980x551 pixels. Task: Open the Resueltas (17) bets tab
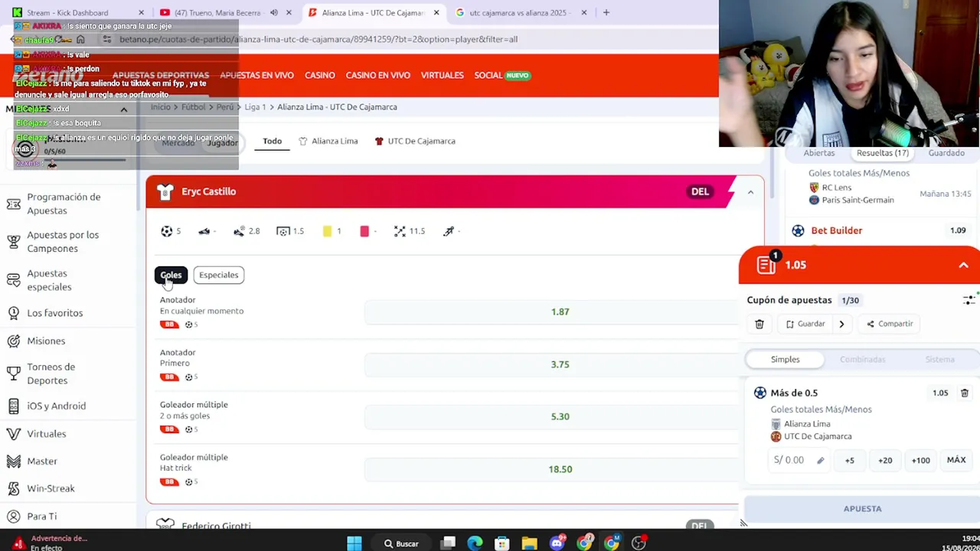coord(883,153)
